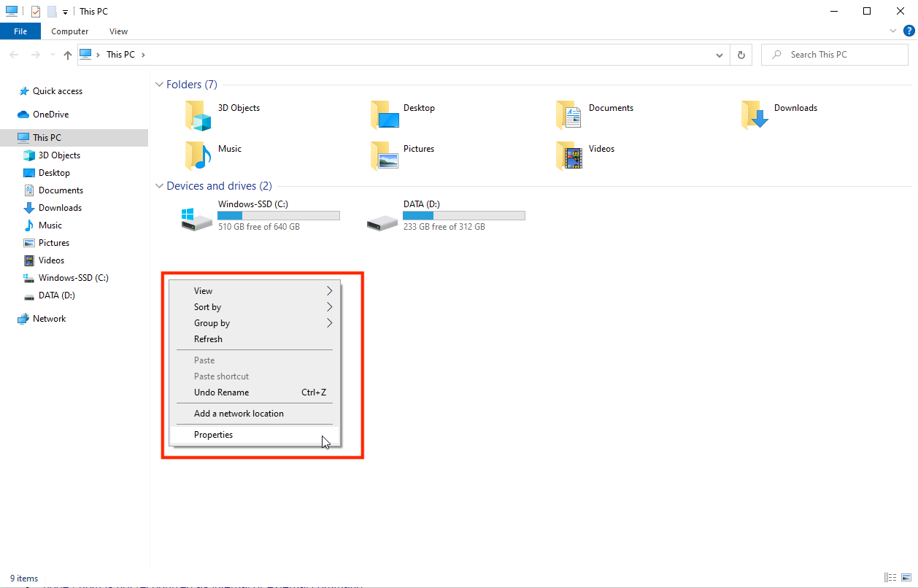The width and height of the screenshot is (918, 588).
Task: Open Documents in the navigation pane
Action: pyautogui.click(x=53, y=190)
